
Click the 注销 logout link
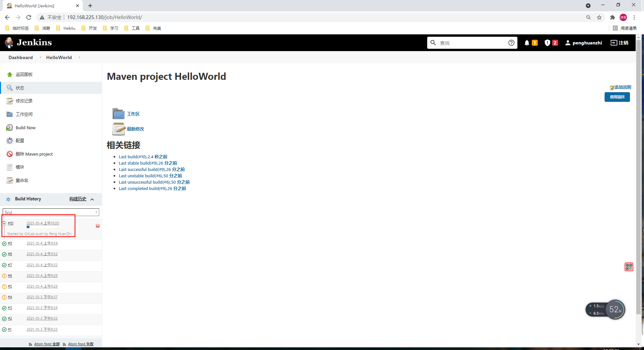tap(620, 43)
